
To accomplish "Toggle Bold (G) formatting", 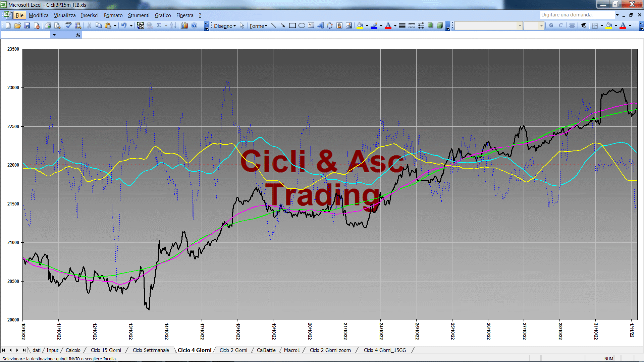I will pyautogui.click(x=551, y=25).
